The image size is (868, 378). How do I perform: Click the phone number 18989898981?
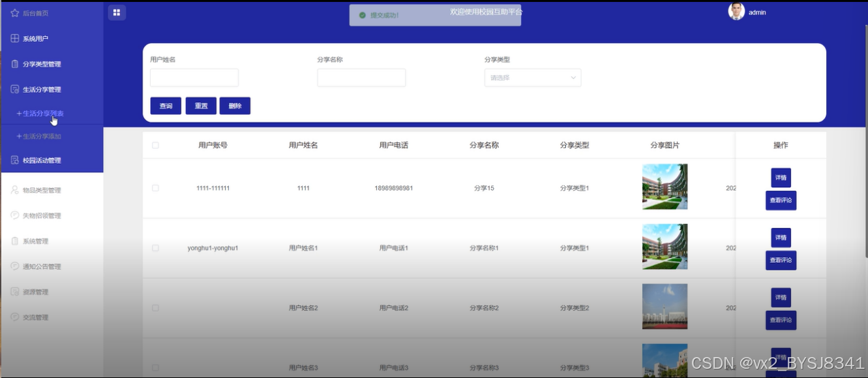click(x=394, y=188)
